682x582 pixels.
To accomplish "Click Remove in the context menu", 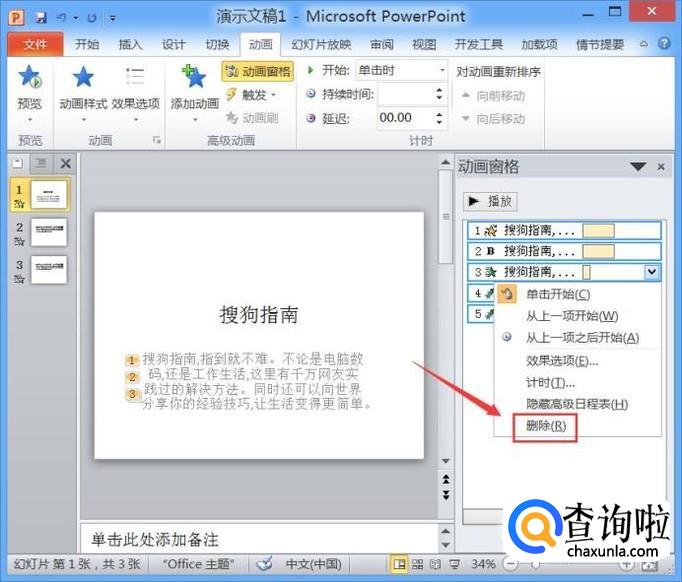I will coord(545,426).
